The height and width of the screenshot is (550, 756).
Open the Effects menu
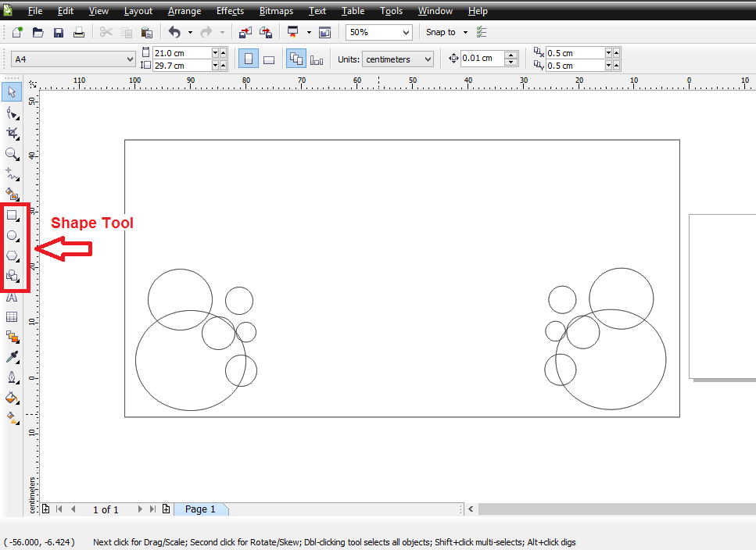(230, 11)
